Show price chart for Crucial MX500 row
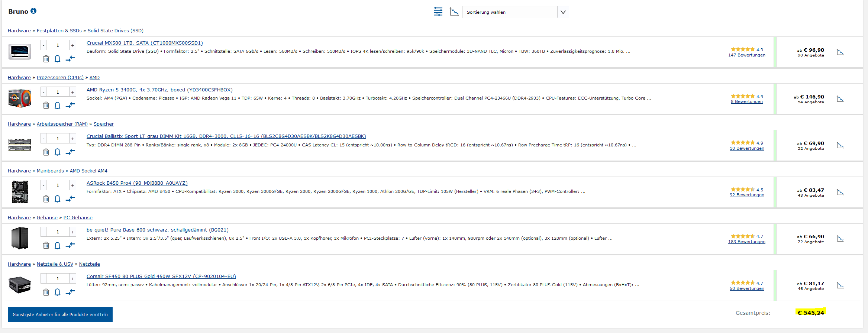 [x=840, y=52]
